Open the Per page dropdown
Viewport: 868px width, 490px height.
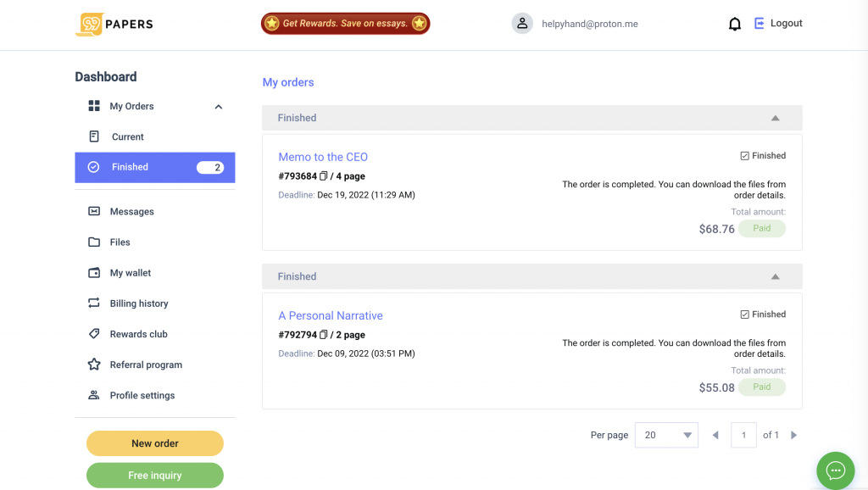666,435
